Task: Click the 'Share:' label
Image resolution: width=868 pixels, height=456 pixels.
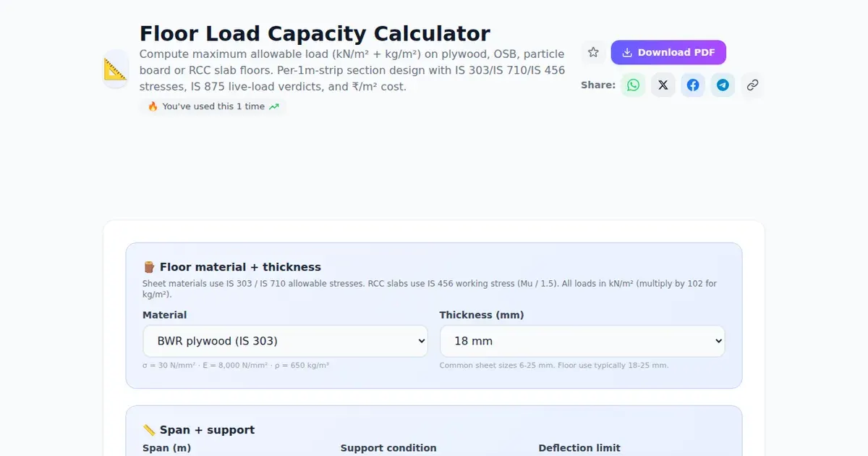Action: point(598,85)
